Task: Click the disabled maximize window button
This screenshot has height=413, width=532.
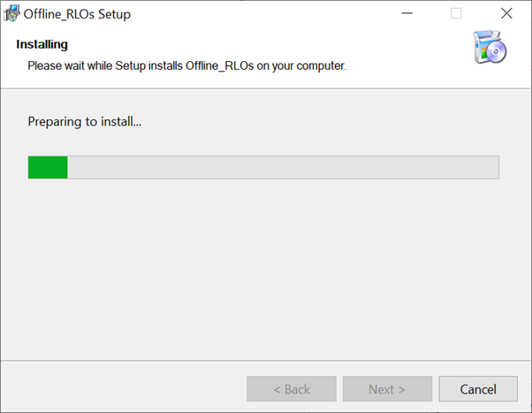Action: pos(456,14)
